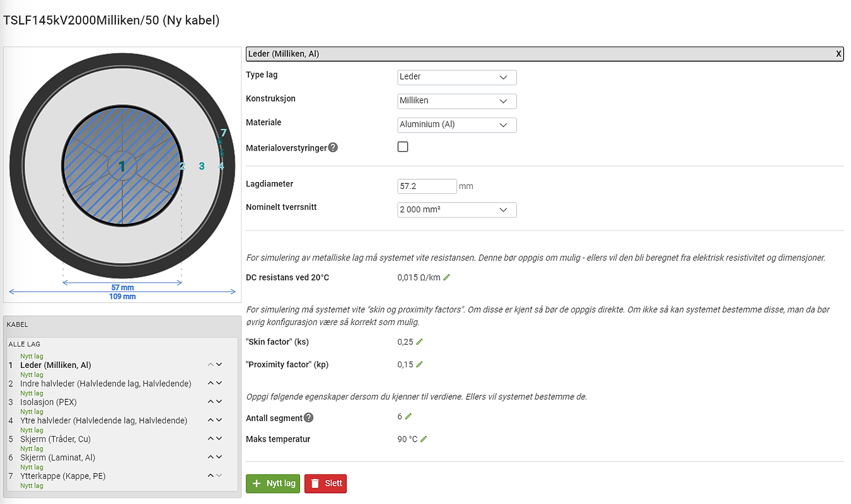Move Skjerm (Laminat, Al) layer down
This screenshot has height=504, width=851.
pyautogui.click(x=219, y=457)
